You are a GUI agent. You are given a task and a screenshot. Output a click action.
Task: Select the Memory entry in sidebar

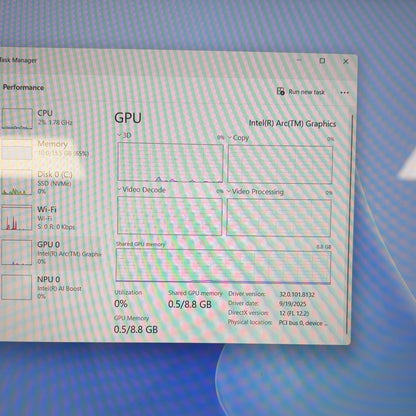[45, 148]
